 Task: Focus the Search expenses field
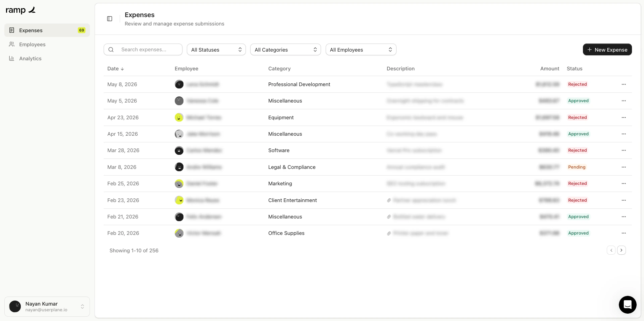[143, 50]
